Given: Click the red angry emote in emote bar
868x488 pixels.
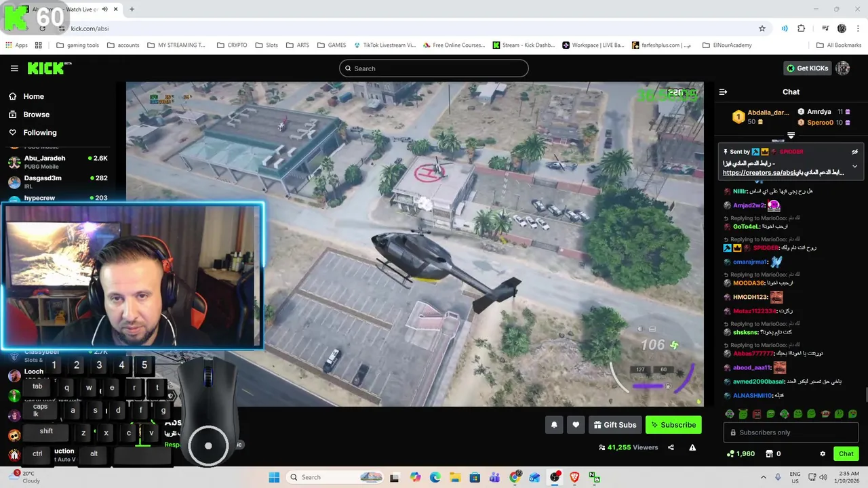Looking at the screenshot, I should (x=757, y=414).
